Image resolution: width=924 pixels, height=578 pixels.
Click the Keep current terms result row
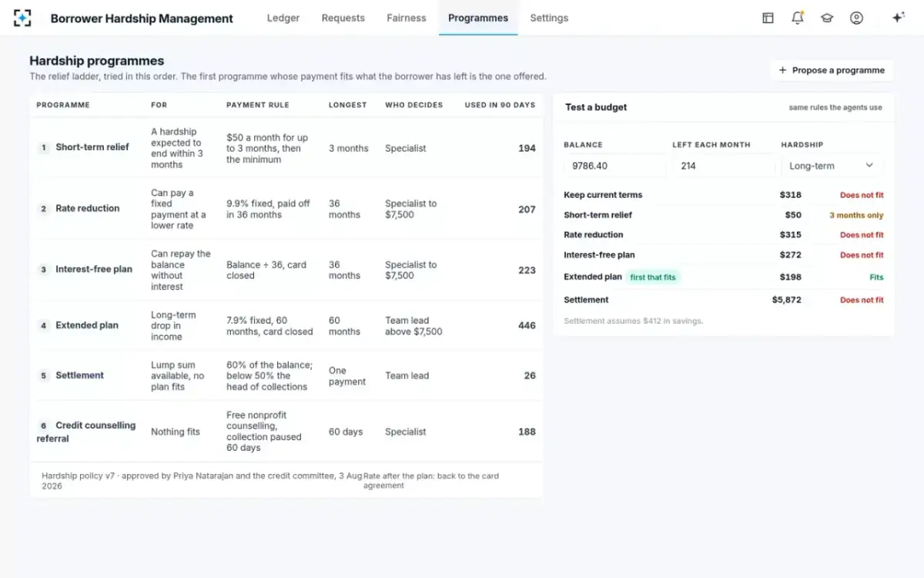pos(724,195)
